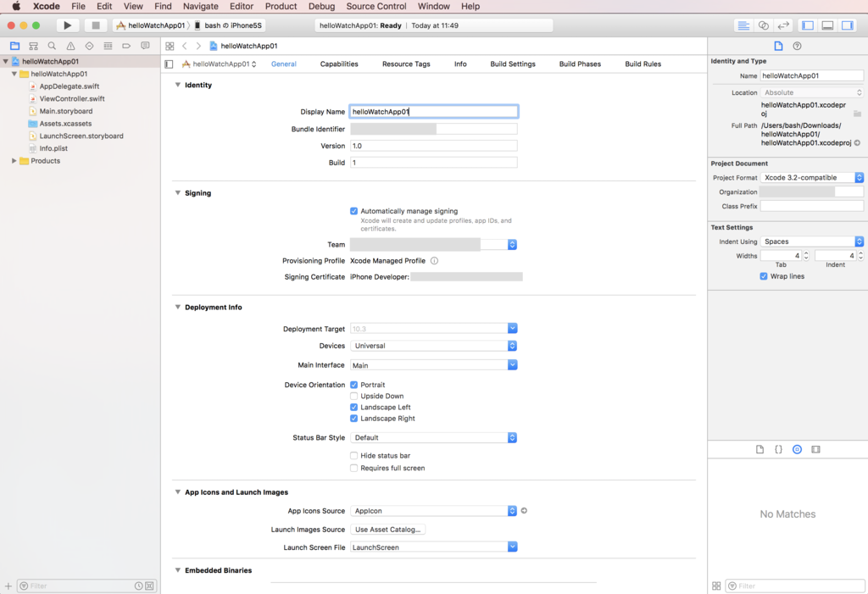
Task: Open the Find navigator search icon
Action: [x=52, y=46]
